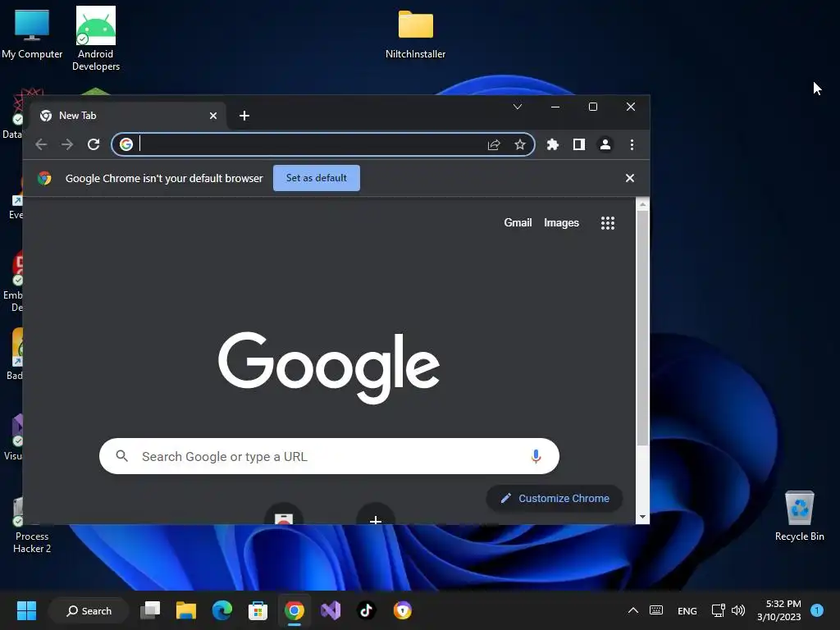Select the Android Developers desktop icon
This screenshot has height=630, width=840.
(x=96, y=39)
